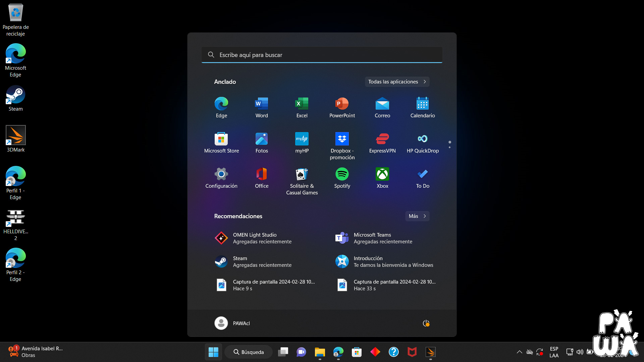Screen dimensions: 644x362
Task: Click the Windows Start button on taskbar
Action: coord(213,352)
